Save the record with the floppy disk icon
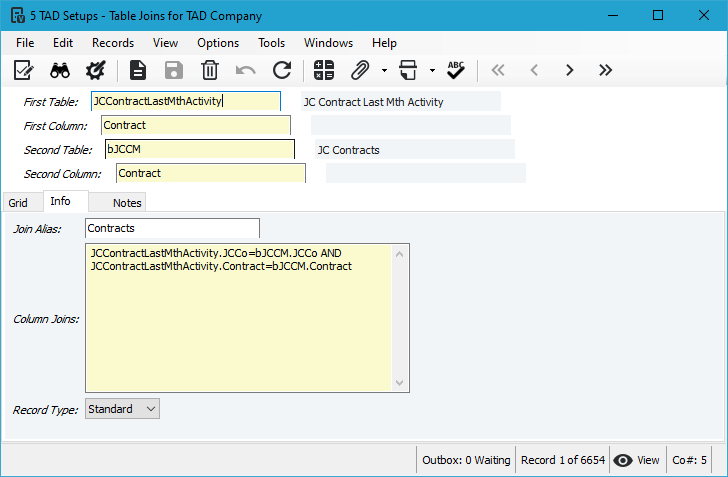This screenshot has width=728, height=477. click(x=174, y=71)
